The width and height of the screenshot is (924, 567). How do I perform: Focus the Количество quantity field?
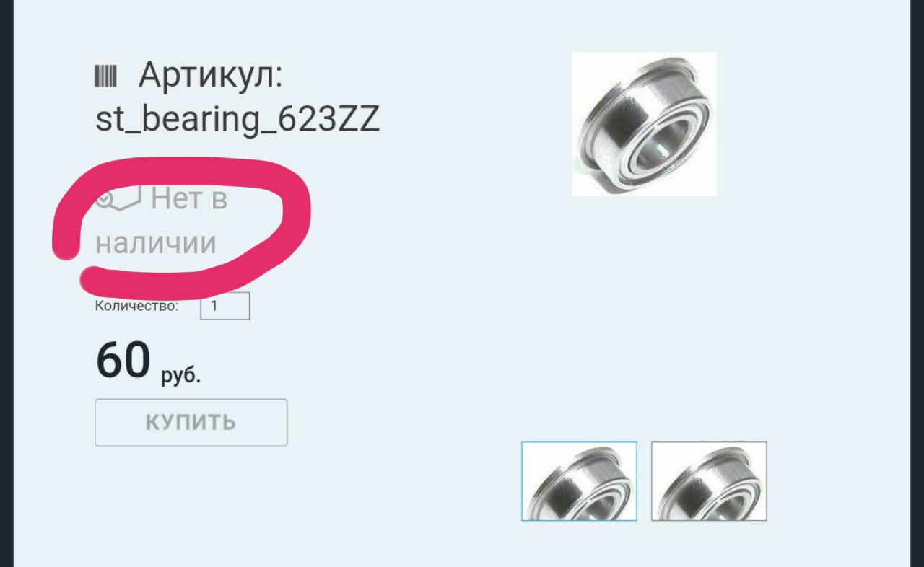pos(225,306)
